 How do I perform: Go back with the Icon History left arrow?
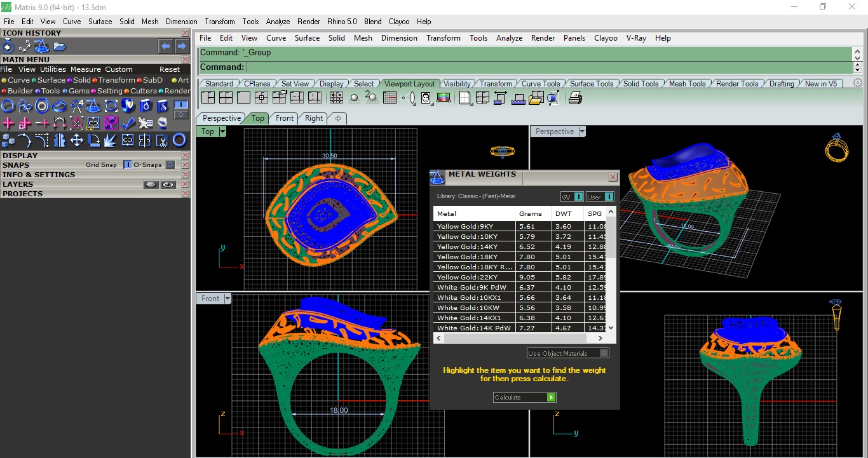point(166,46)
